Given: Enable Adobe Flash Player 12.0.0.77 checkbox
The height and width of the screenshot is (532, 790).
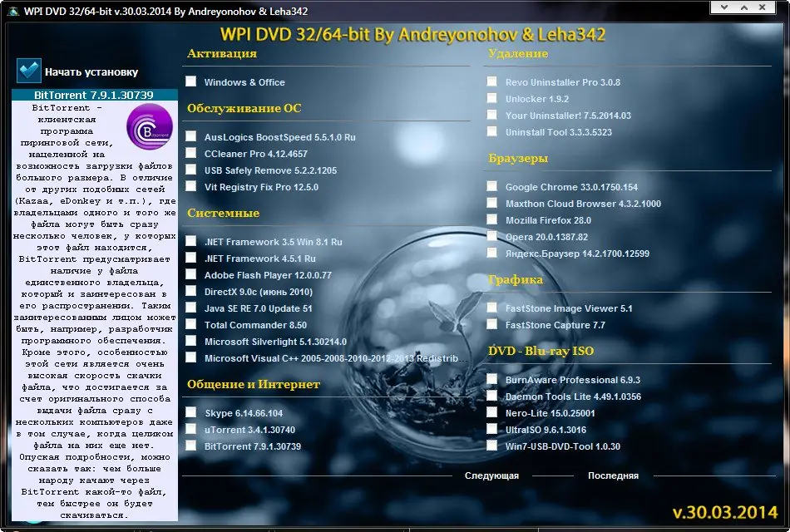Looking at the screenshot, I should (x=191, y=274).
